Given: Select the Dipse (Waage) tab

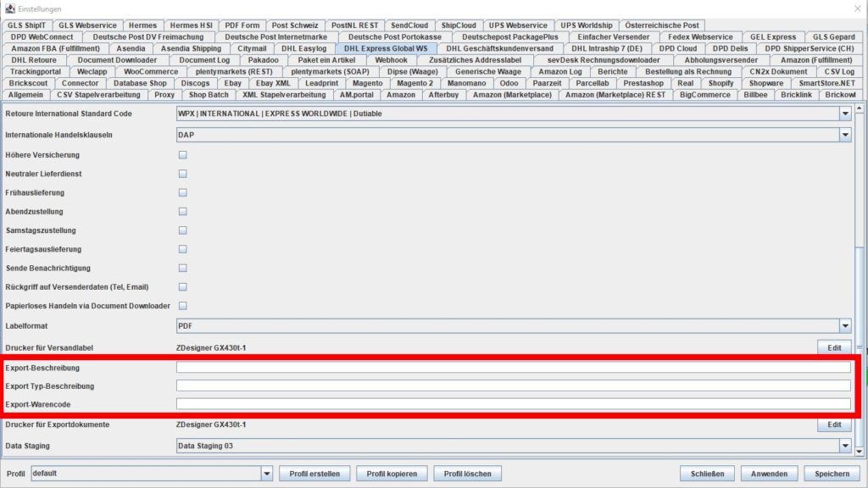Looking at the screenshot, I should pos(413,71).
